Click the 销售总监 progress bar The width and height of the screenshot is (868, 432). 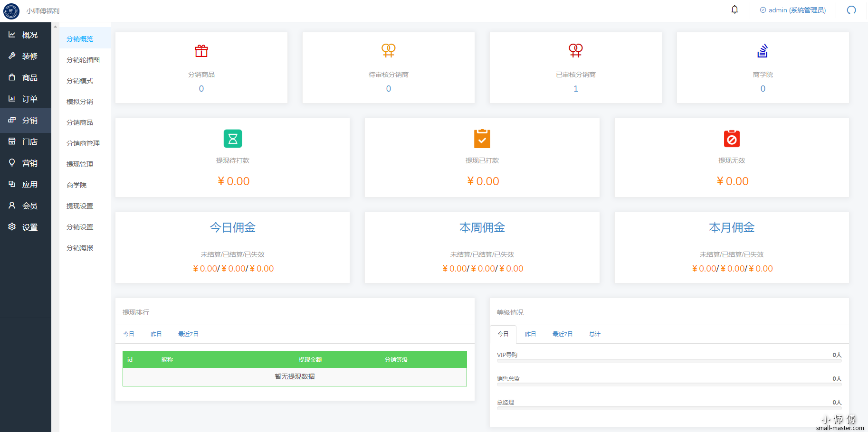click(669, 385)
